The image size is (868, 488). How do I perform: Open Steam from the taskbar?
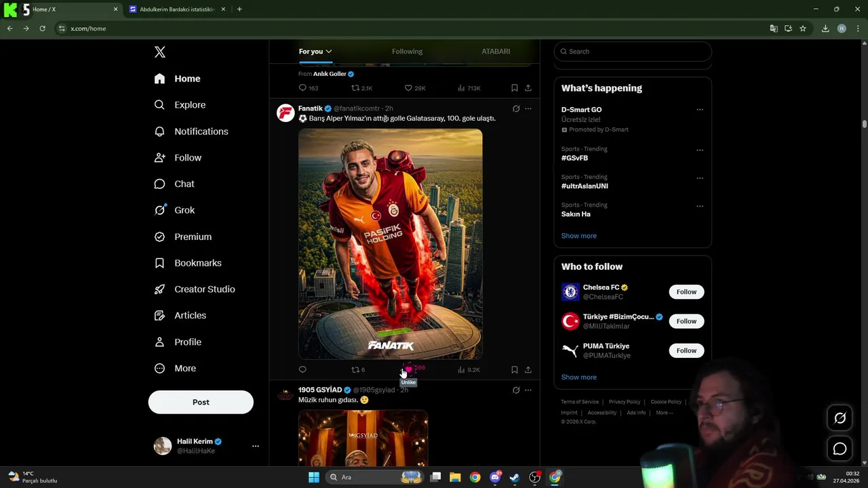[x=515, y=477]
